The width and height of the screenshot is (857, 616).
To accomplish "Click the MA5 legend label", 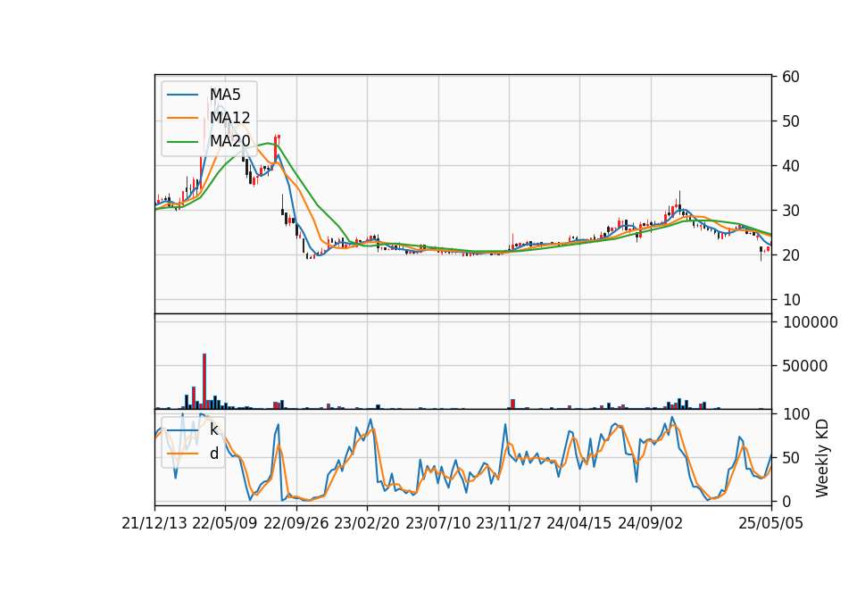I will (225, 95).
